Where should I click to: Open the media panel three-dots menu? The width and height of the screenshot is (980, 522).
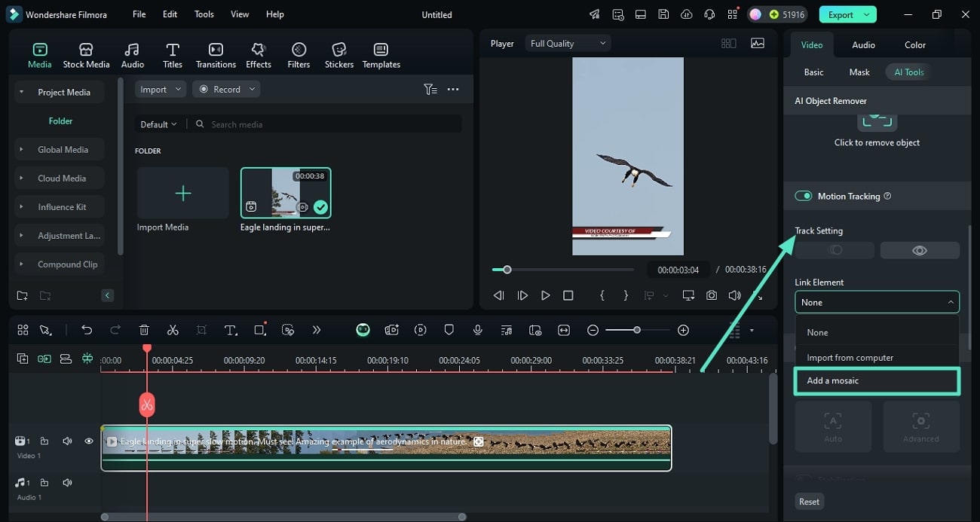click(453, 89)
